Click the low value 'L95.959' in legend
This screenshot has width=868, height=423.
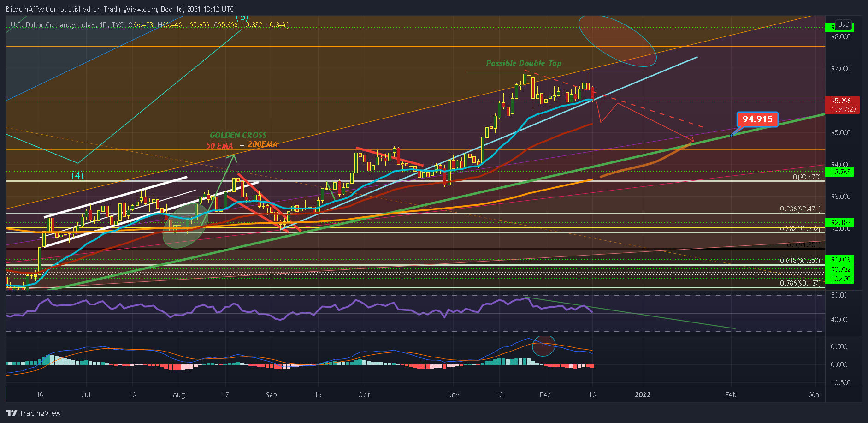coord(198,24)
